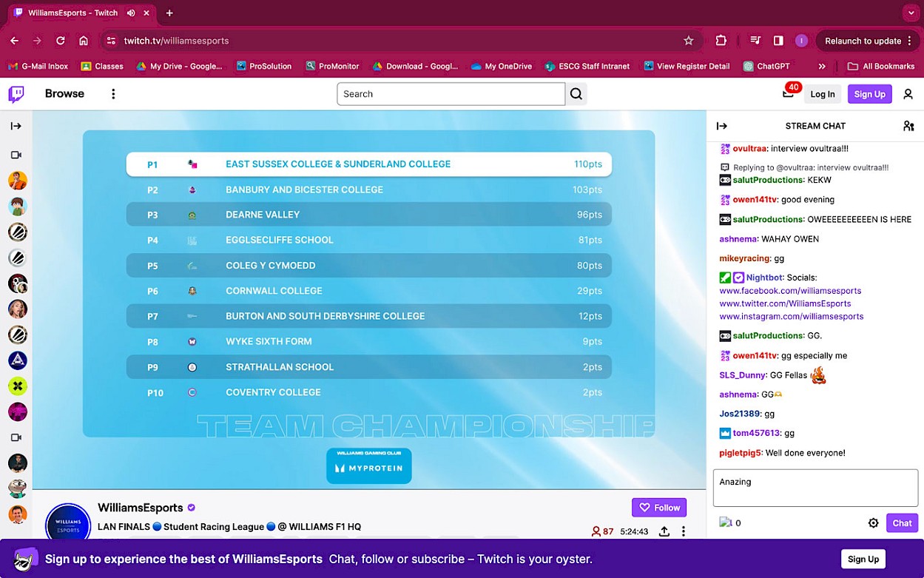Click the share stream upload icon
The image size is (924, 578).
(x=664, y=531)
